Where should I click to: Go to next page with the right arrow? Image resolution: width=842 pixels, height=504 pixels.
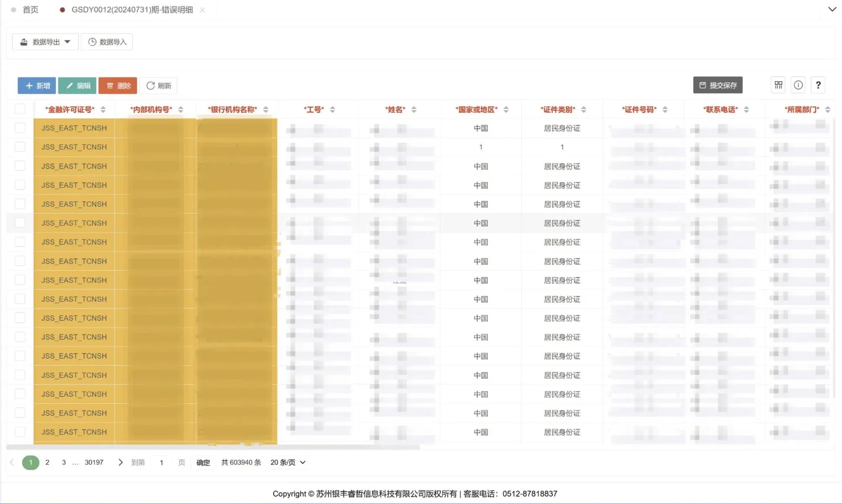[x=120, y=462]
